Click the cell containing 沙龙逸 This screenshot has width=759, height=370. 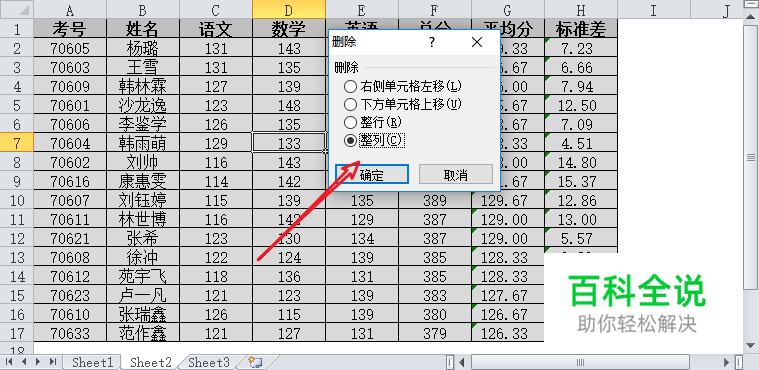143,105
